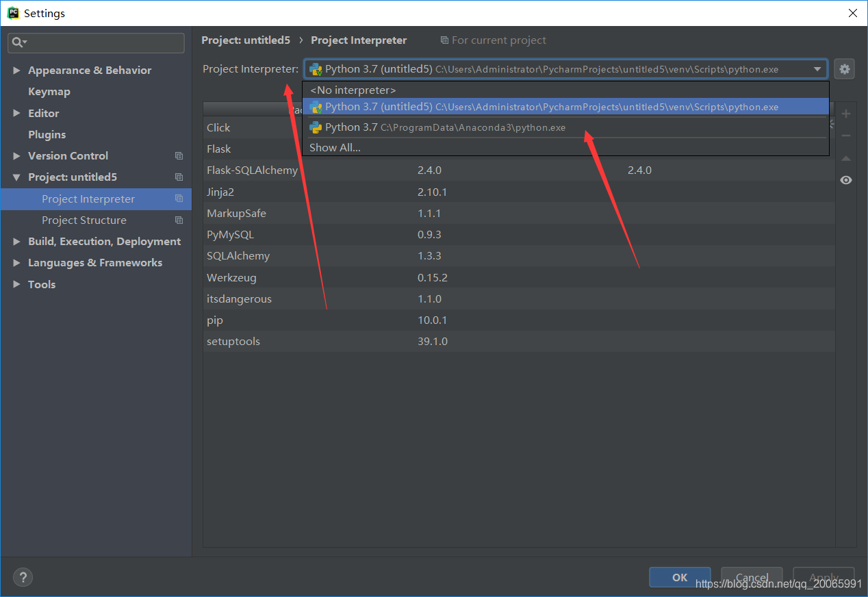
Task: Click the search magnifier icon in settings
Action: [x=18, y=42]
